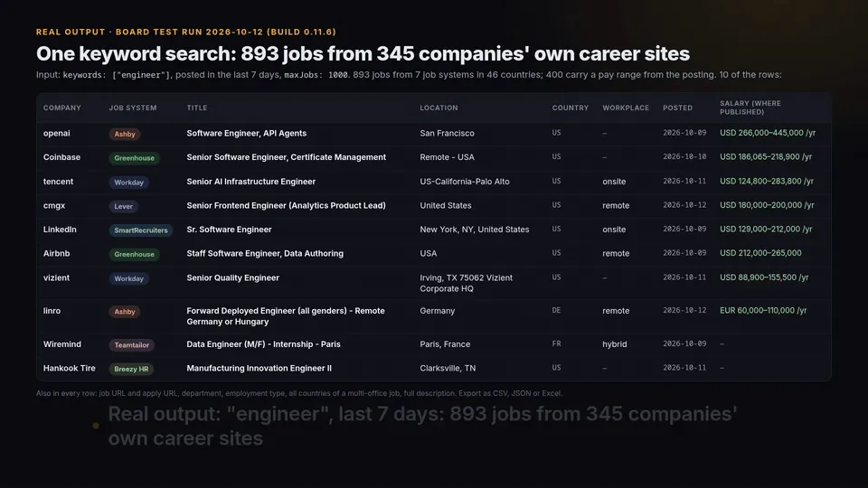Select the Coinbase company cell
Viewport: 868px width, 488px height.
click(x=61, y=157)
